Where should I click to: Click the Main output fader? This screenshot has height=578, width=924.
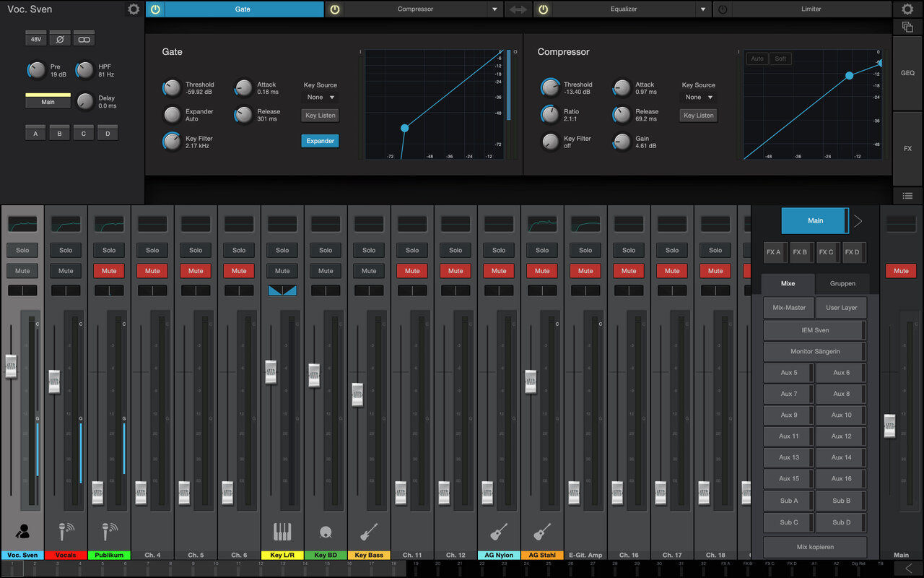890,426
